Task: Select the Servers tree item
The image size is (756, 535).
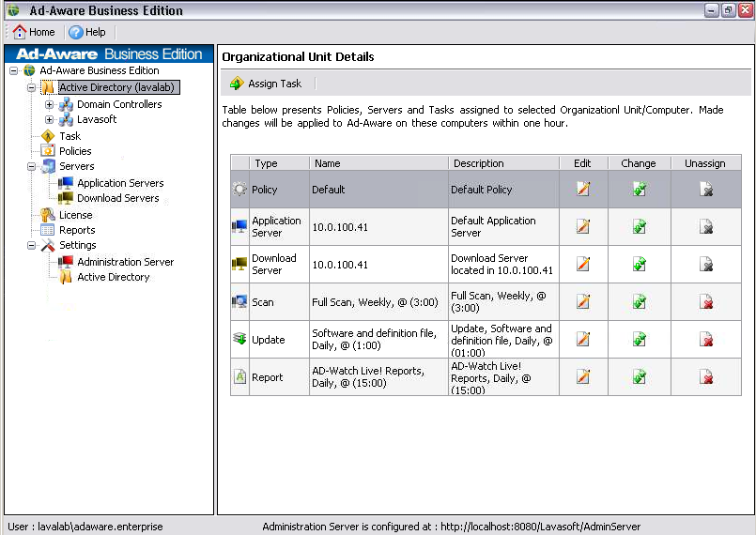Action: click(77, 166)
